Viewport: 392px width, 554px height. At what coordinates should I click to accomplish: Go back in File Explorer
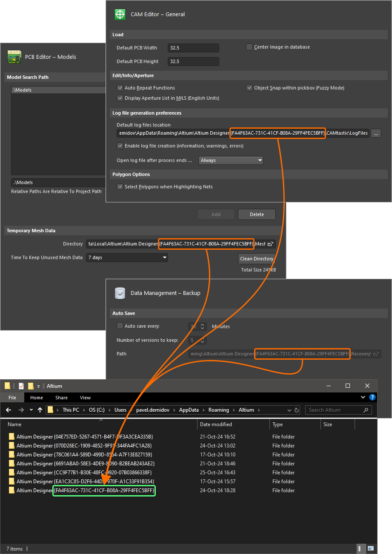[9, 410]
